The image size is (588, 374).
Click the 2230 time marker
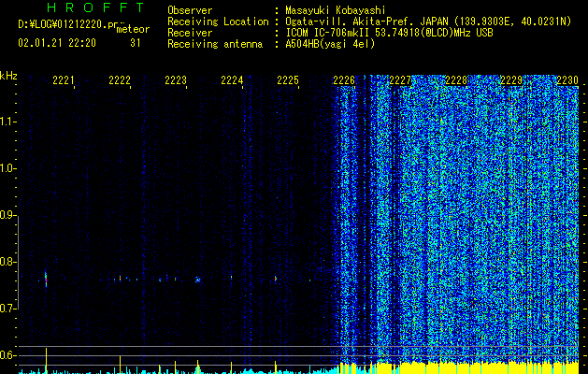click(x=567, y=80)
